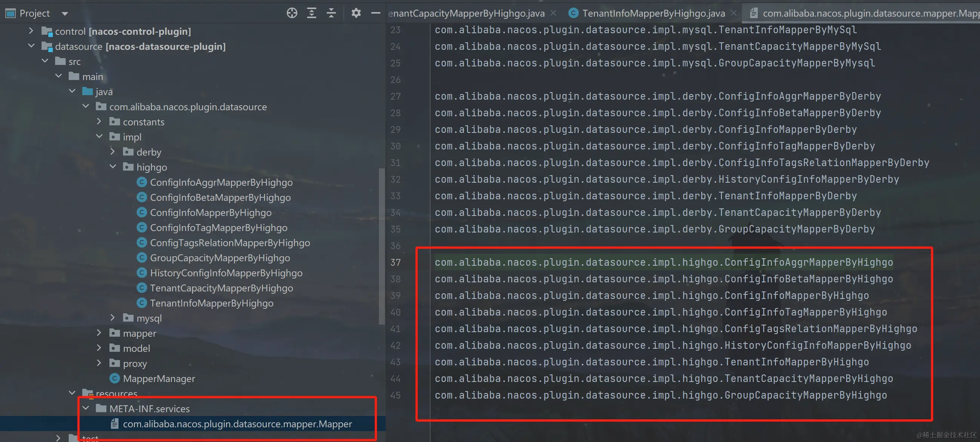This screenshot has width=980, height=442.
Task: Close the TenantCapacityMapperByHighgo.java tab
Action: point(554,13)
